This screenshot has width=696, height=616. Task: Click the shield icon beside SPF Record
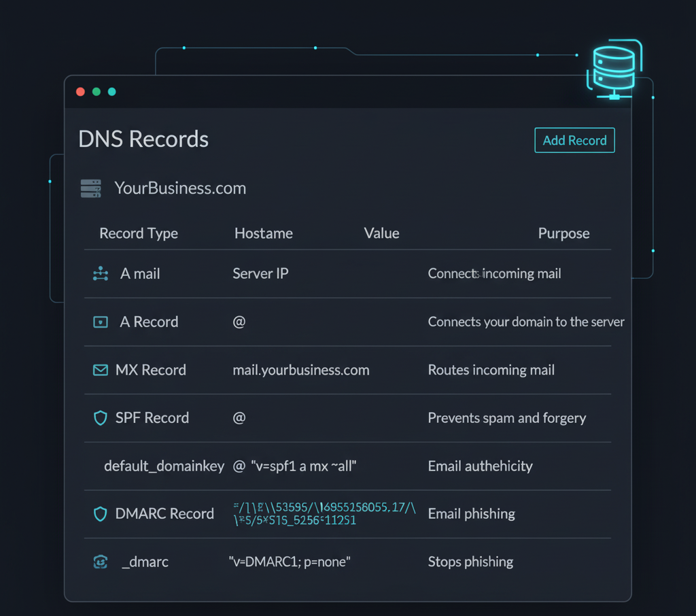(x=100, y=418)
